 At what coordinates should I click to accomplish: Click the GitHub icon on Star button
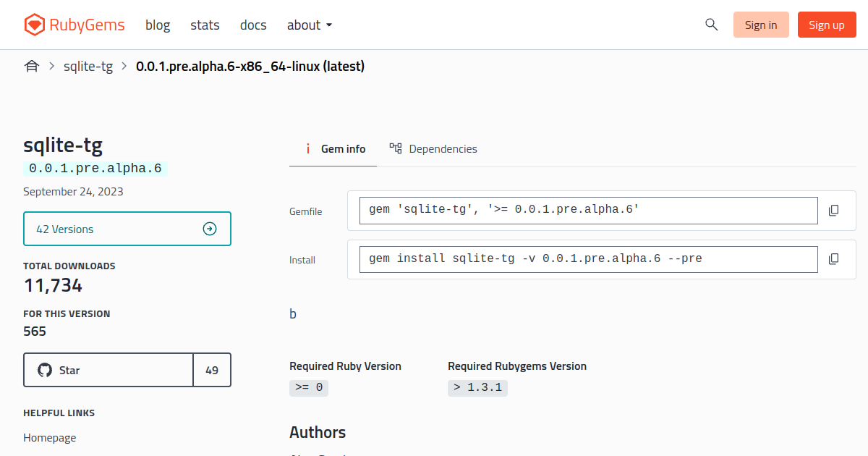[x=45, y=370]
